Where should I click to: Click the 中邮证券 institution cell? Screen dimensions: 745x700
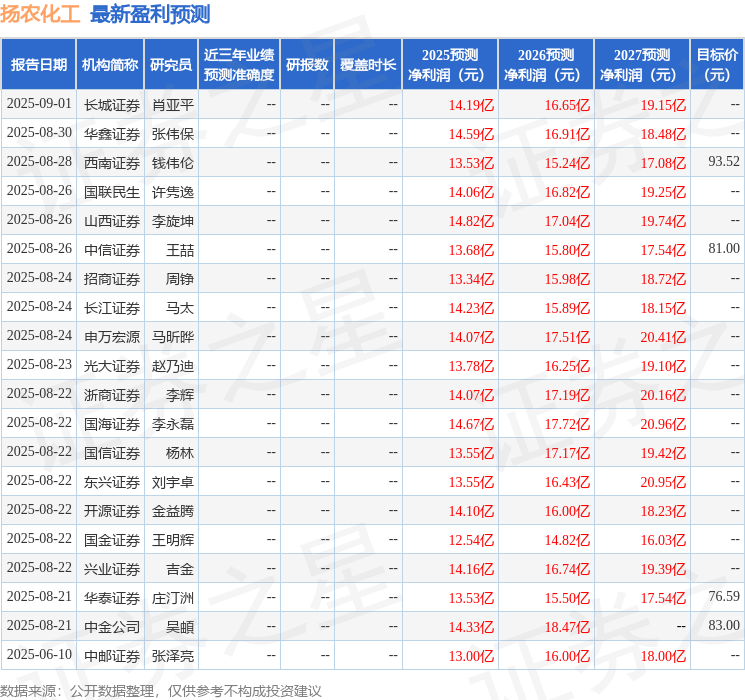[x=112, y=656]
